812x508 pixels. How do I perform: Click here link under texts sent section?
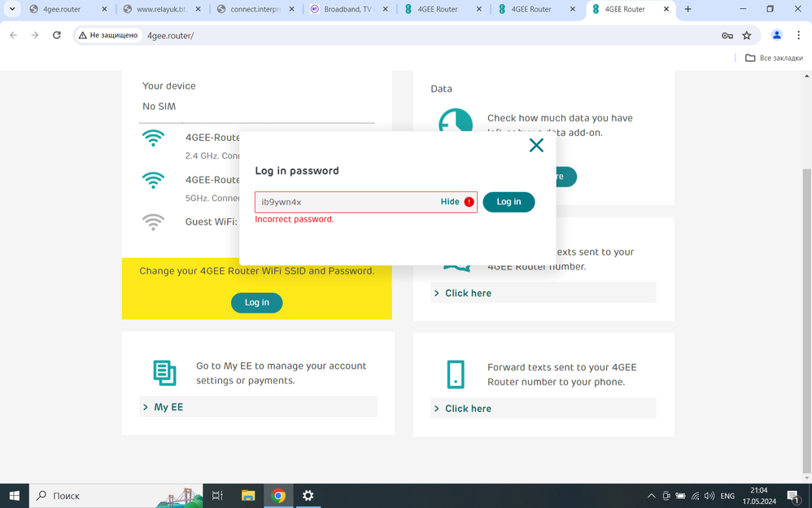tap(544, 293)
